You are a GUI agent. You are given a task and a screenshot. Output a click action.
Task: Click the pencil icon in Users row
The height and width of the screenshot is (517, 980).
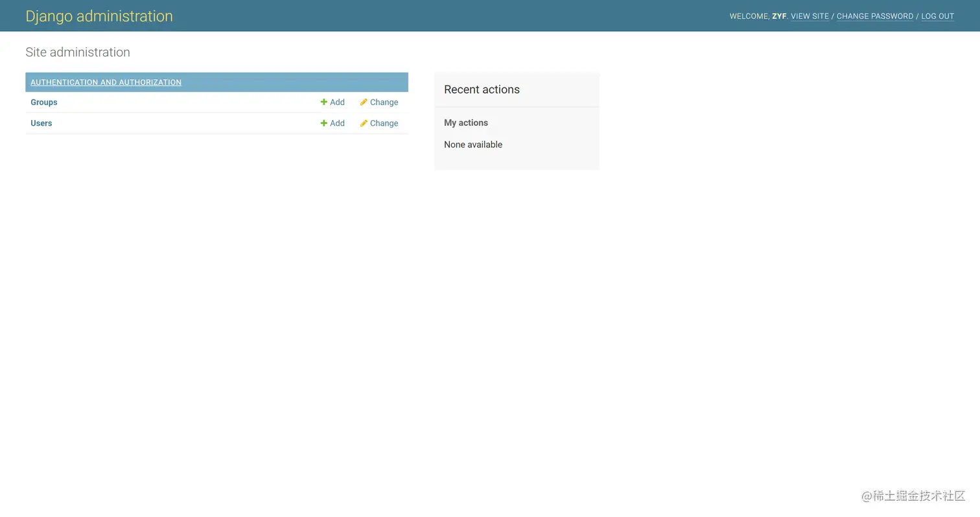[364, 123]
